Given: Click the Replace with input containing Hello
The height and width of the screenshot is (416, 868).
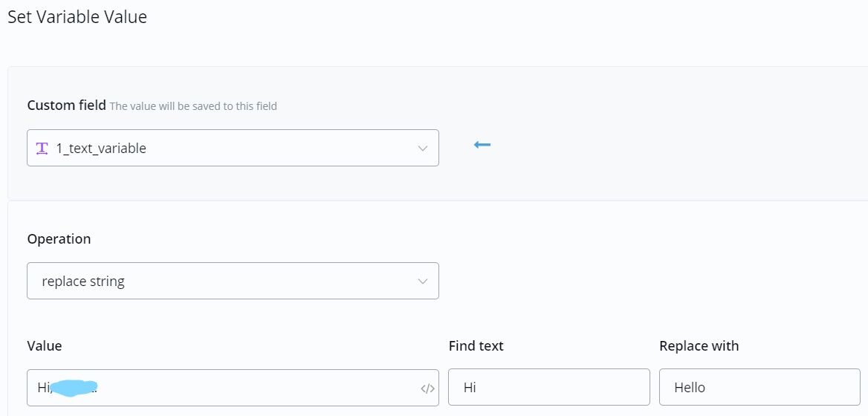Looking at the screenshot, I should [759, 387].
